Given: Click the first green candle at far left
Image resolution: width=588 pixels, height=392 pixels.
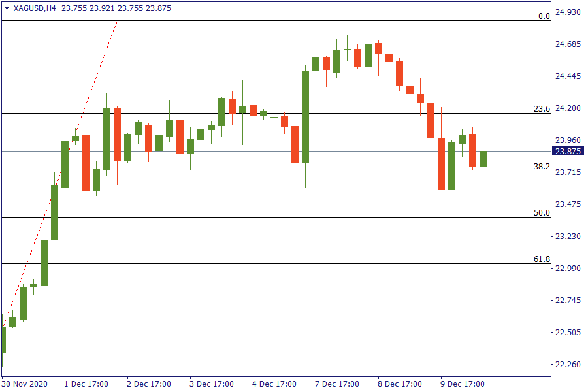Looking at the screenshot, I should [x=4, y=340].
